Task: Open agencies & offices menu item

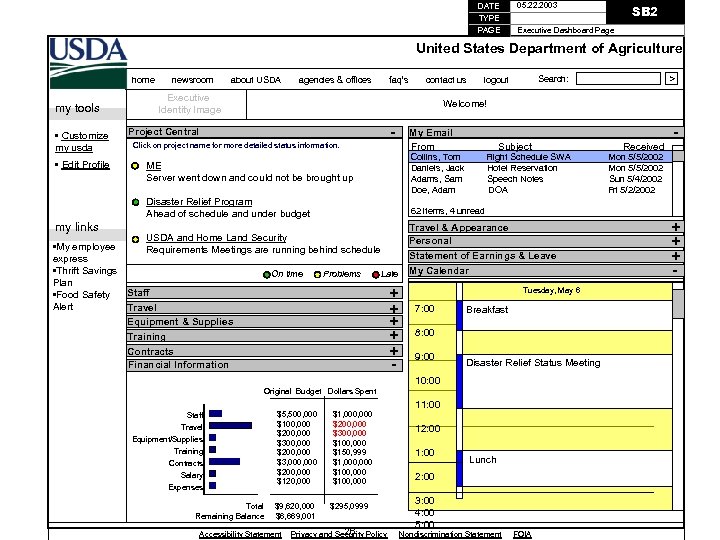Action: click(335, 80)
